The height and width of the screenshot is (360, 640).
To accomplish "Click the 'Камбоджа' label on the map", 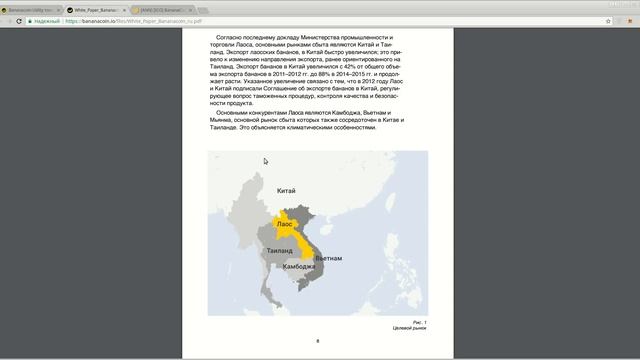I will pos(299,267).
